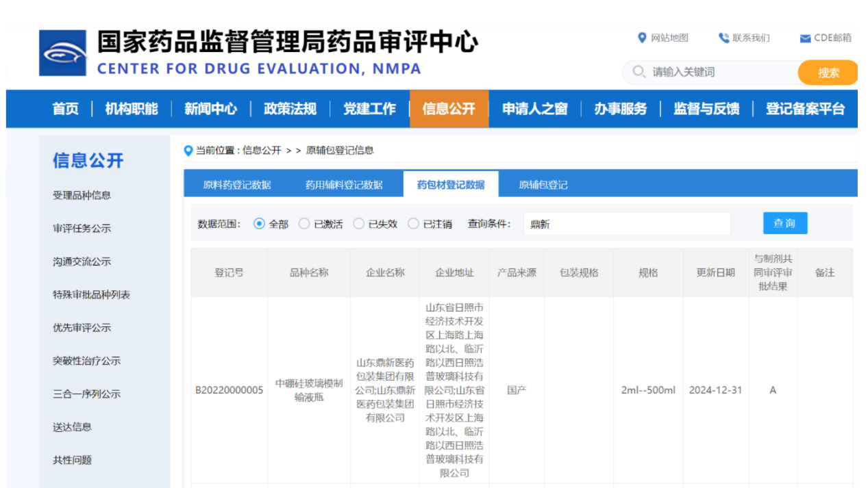The image size is (868, 488).
Task: Click the 国产 product source cell
Action: point(517,390)
